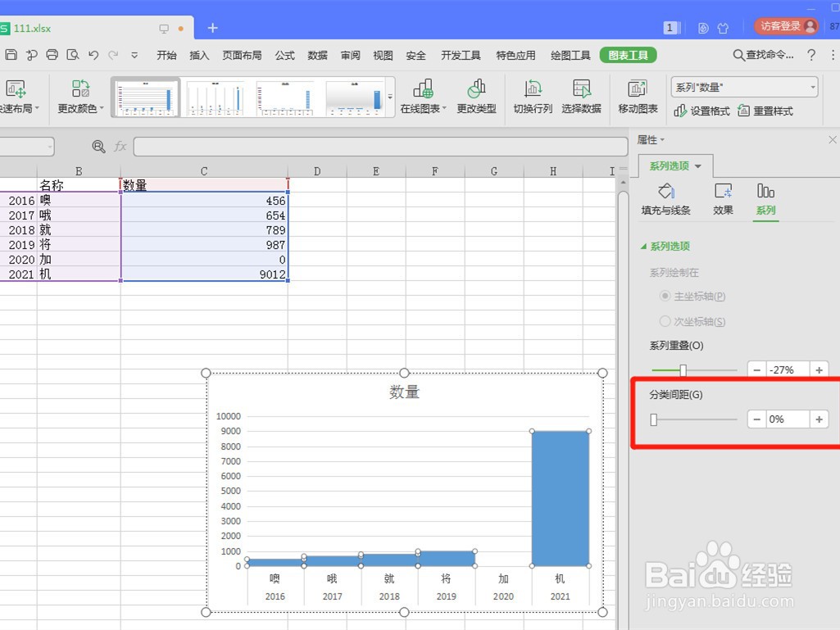
Task: Decrease 系列重叠 with minus button
Action: [756, 370]
